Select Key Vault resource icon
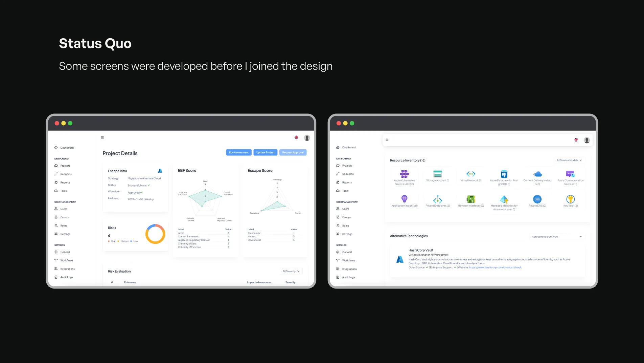This screenshot has width=644, height=363. [570, 199]
